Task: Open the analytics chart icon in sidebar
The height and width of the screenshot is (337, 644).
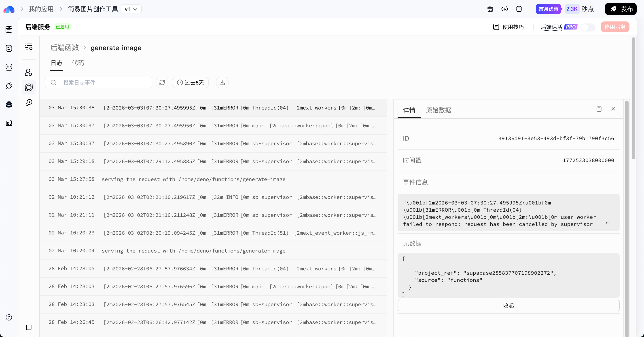Action: [x=9, y=123]
